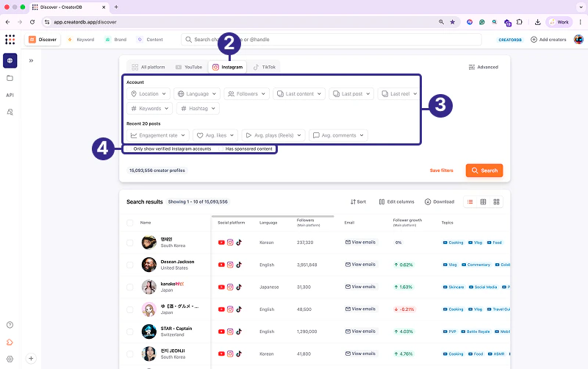Open browser downloads icon
The height and width of the screenshot is (369, 588).
point(537,22)
